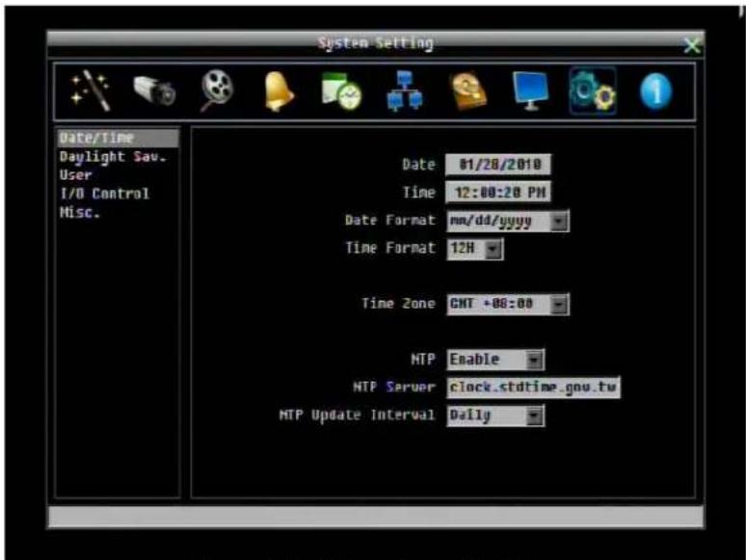This screenshot has height=560, width=746.
Task: Select the gears system settings icon
Action: (x=593, y=91)
